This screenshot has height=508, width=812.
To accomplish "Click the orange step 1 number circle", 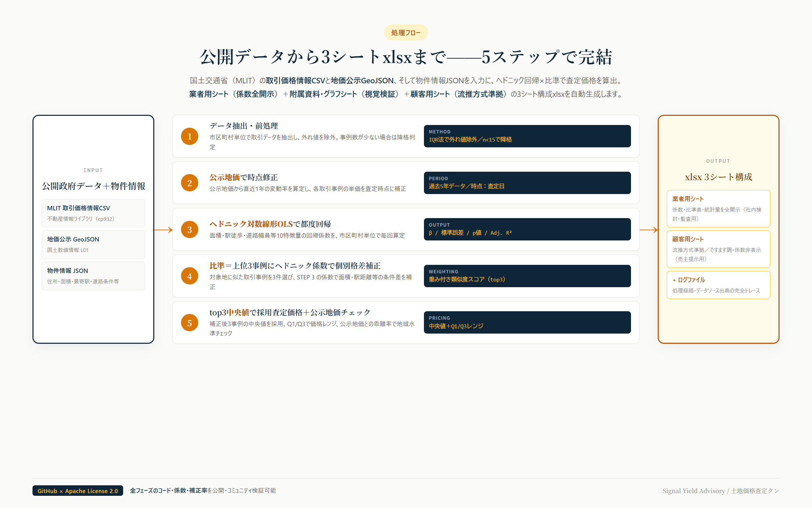I will [x=189, y=136].
